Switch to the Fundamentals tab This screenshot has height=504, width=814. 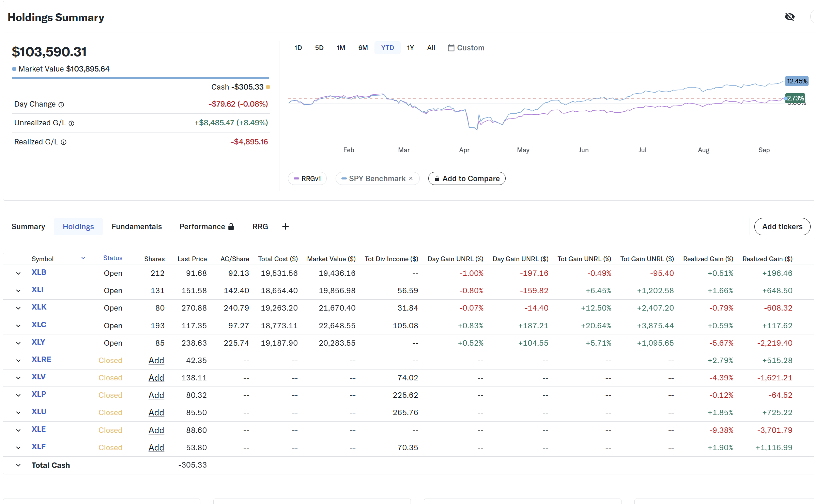[137, 226]
